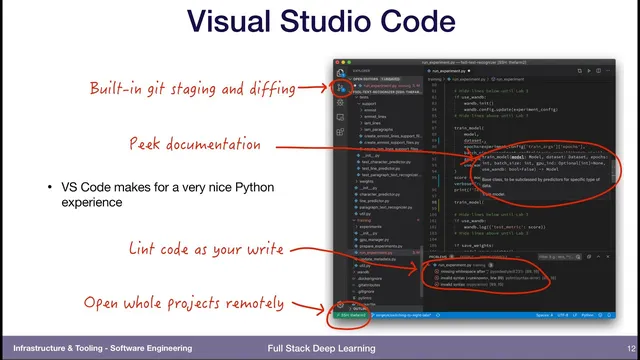Expand the iam_paragraphs folder
Screen dimensions: 640x360
pyautogui.click(x=378, y=130)
